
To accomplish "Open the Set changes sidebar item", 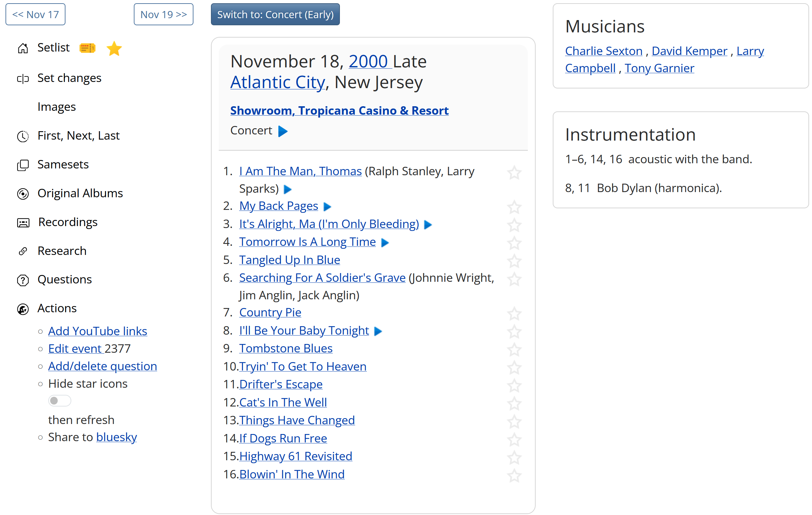I will point(69,78).
